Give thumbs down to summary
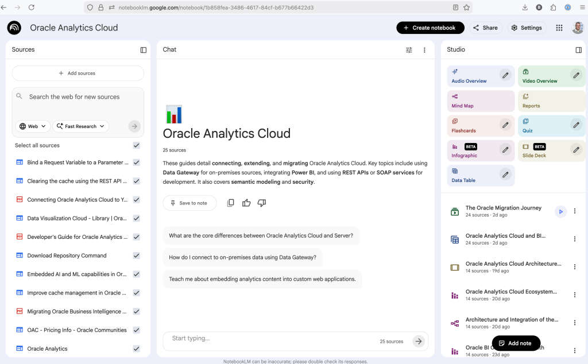Viewport: 588px width, 364px height. (x=262, y=203)
